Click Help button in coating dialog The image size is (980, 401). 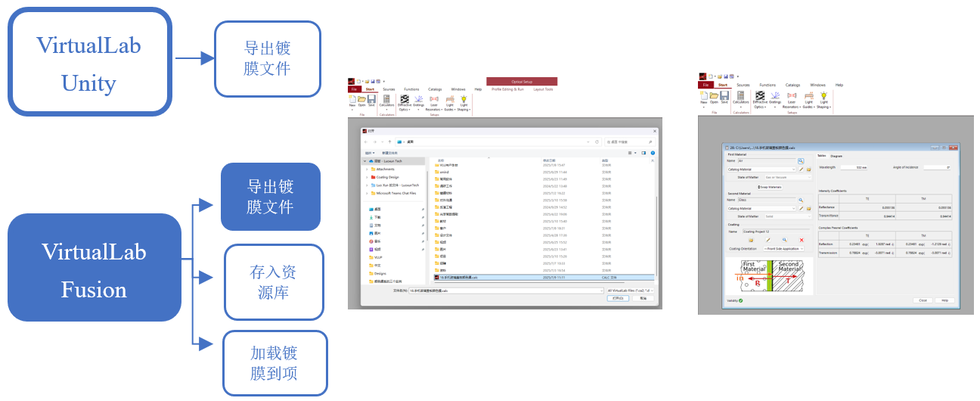(944, 300)
